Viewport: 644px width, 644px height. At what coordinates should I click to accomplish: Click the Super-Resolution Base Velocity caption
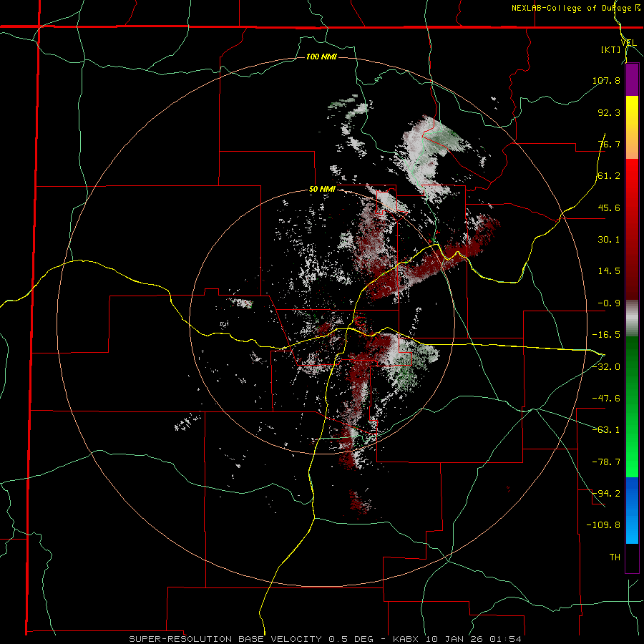326,639
